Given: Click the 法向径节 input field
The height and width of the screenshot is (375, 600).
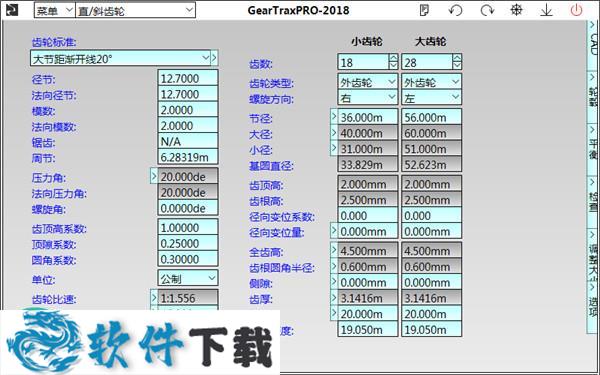Looking at the screenshot, I should (x=188, y=94).
